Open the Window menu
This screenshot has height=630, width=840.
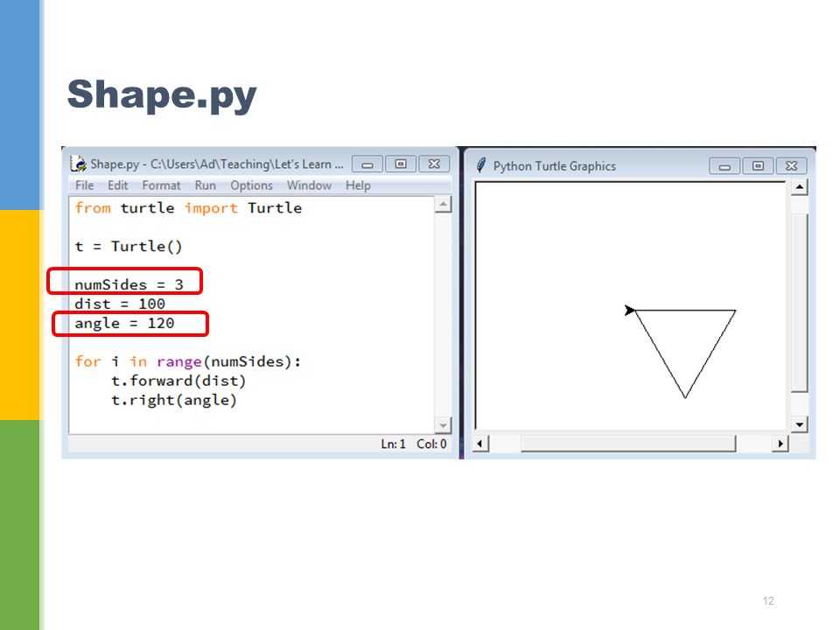coord(309,185)
